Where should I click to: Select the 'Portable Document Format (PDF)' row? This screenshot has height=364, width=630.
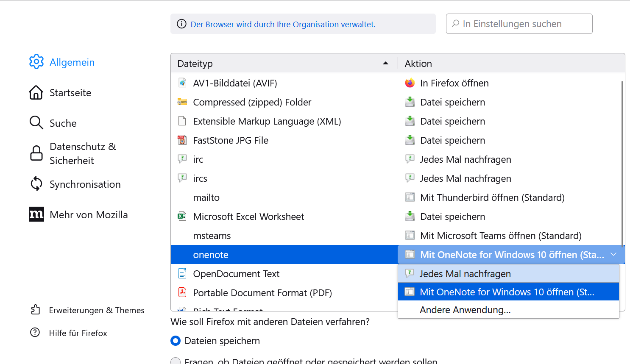coord(284,292)
